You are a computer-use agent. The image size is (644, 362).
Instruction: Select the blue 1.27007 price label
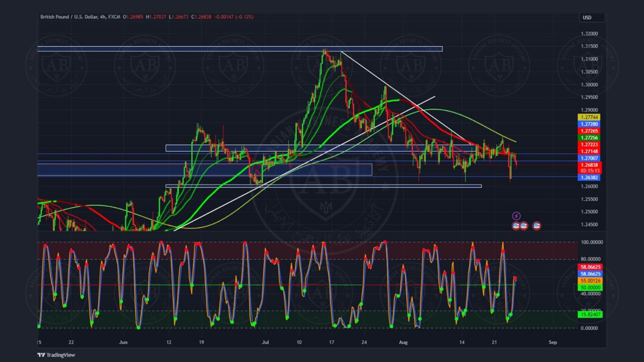(x=589, y=158)
